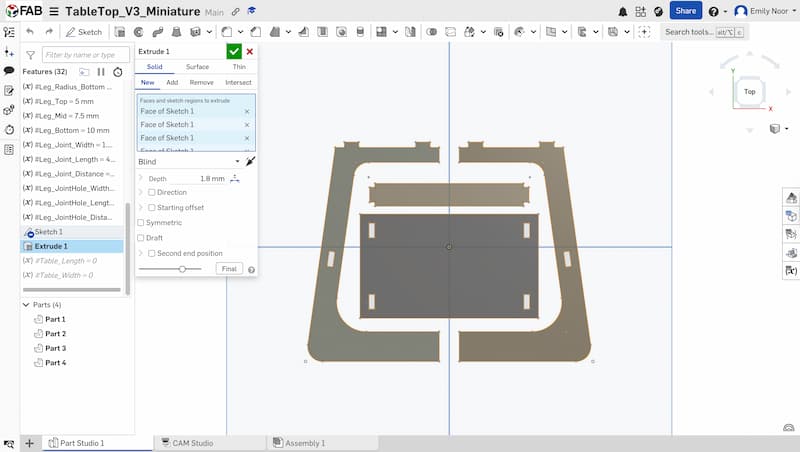Switch to the Surface tab
This screenshot has width=800, height=452.
tap(197, 66)
